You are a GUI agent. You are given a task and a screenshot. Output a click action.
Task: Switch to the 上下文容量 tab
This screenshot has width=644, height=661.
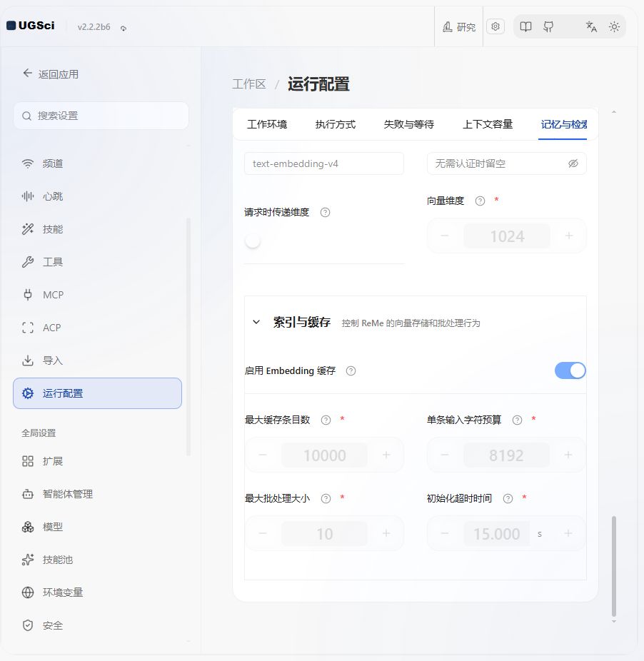click(x=488, y=124)
